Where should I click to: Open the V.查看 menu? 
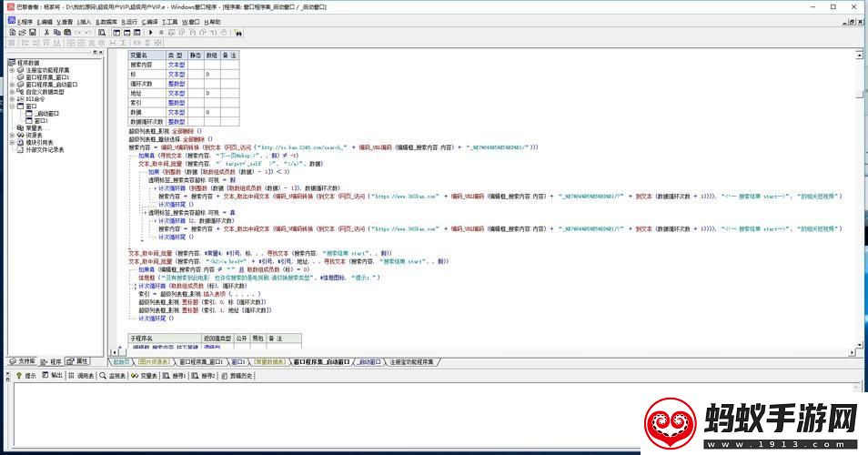tap(65, 22)
